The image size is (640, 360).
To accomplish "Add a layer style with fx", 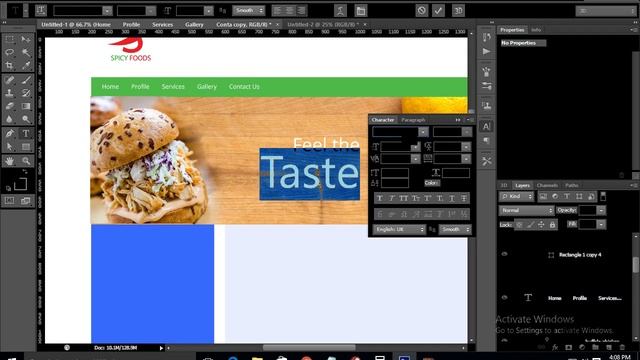I will 555,347.
